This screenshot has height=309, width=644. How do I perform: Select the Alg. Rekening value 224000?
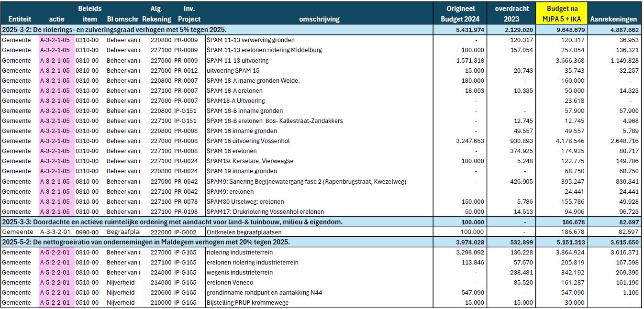(x=160, y=272)
